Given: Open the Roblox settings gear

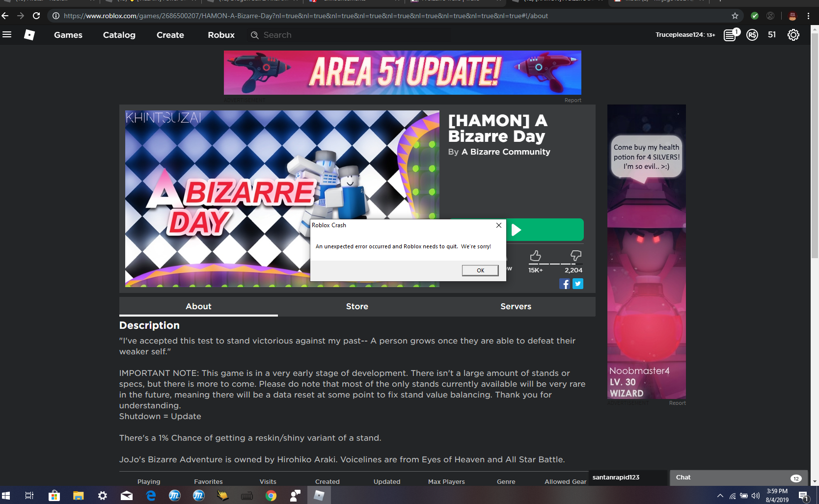Looking at the screenshot, I should click(793, 35).
